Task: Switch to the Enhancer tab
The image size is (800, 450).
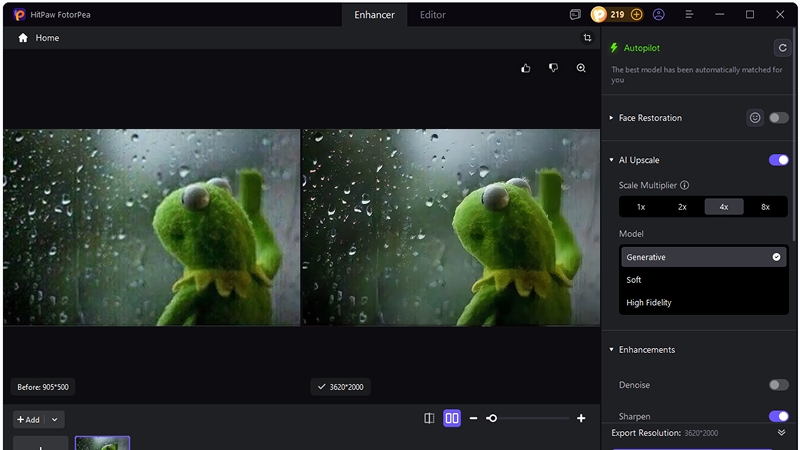Action: tap(374, 15)
